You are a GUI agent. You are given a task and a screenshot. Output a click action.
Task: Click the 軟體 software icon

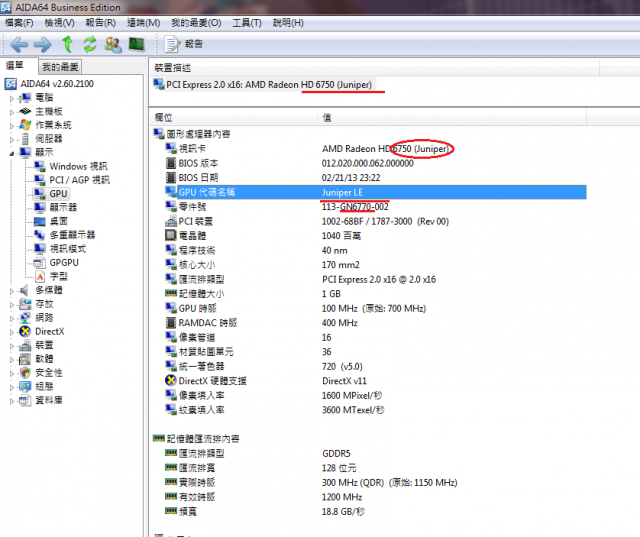pos(25,359)
